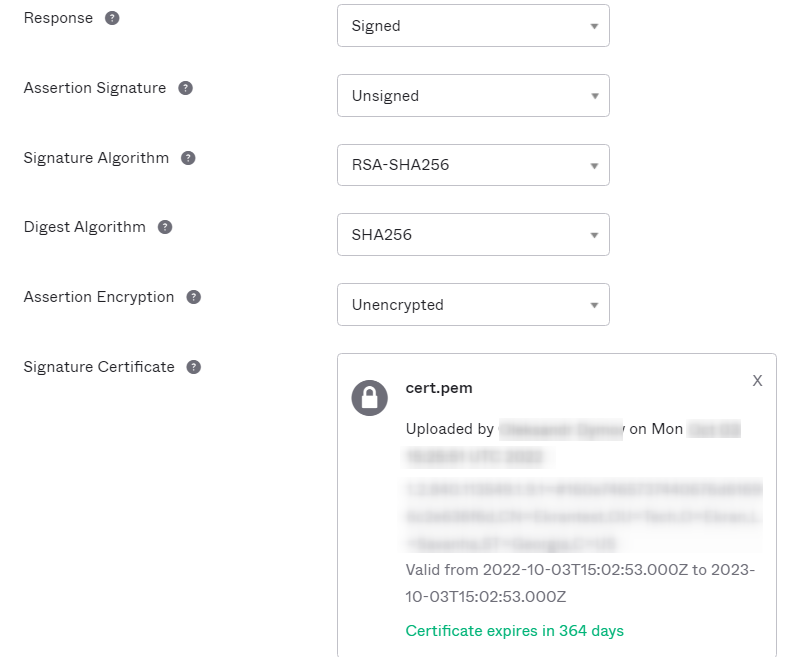The height and width of the screenshot is (657, 791).
Task: Click help icon beside Assertion Signature
Action: (x=185, y=88)
